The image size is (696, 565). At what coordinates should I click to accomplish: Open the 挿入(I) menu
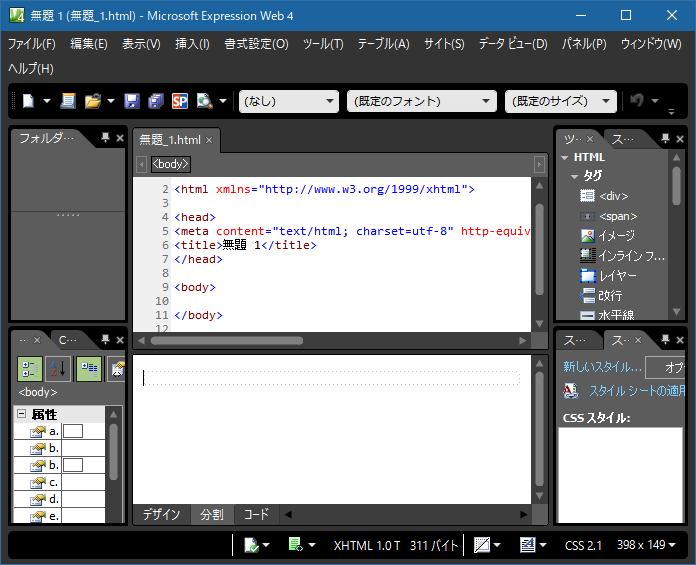click(192, 44)
